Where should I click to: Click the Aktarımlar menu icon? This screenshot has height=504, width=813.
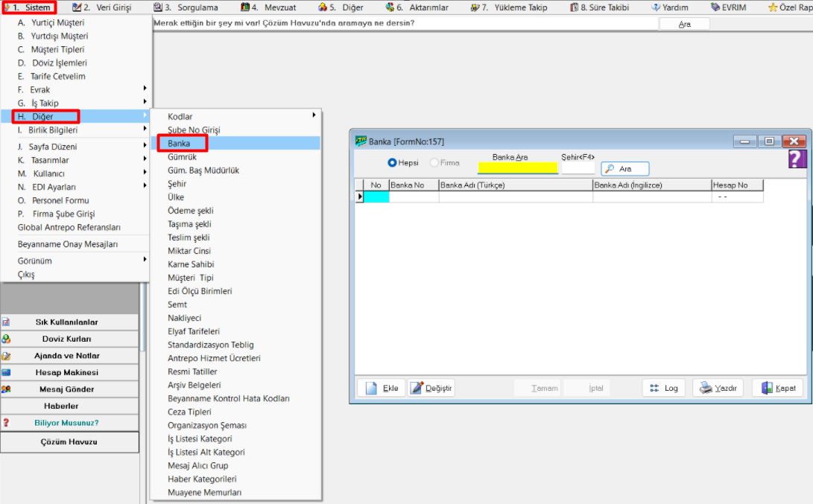(x=390, y=7)
